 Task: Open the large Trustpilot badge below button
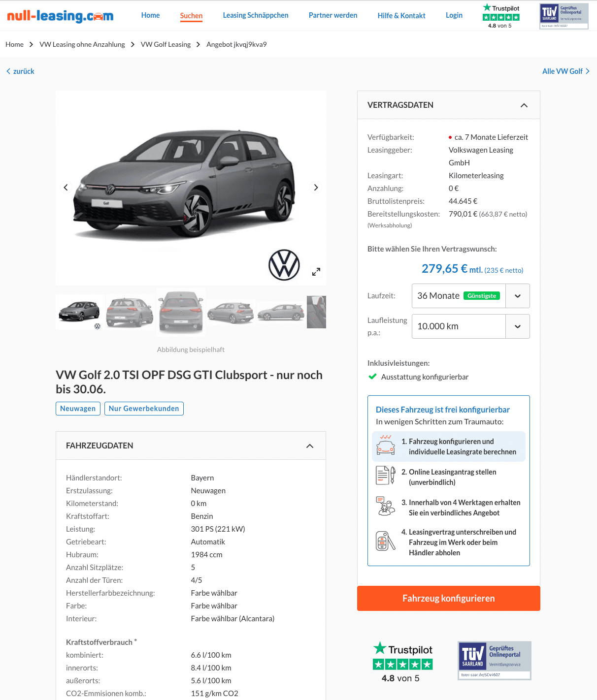[x=402, y=662]
